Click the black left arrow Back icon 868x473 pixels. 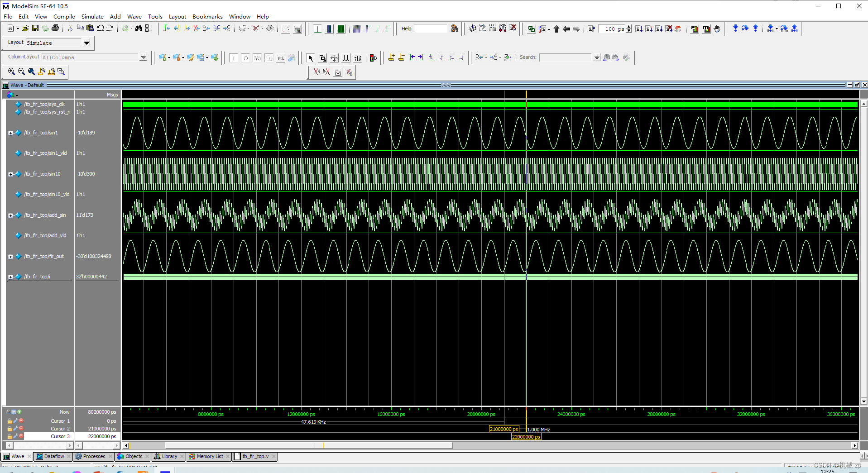click(566, 29)
